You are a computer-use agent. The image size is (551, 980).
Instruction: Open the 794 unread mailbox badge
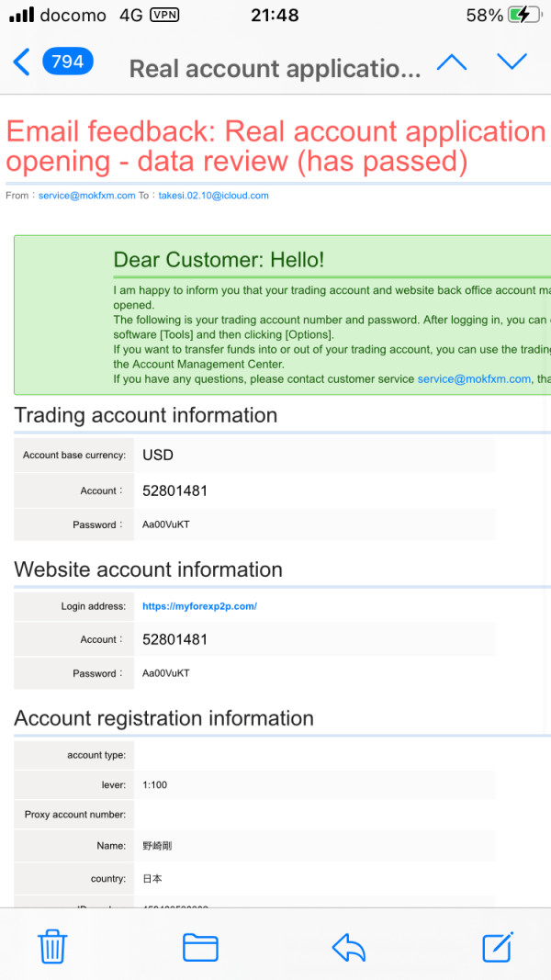pos(67,62)
